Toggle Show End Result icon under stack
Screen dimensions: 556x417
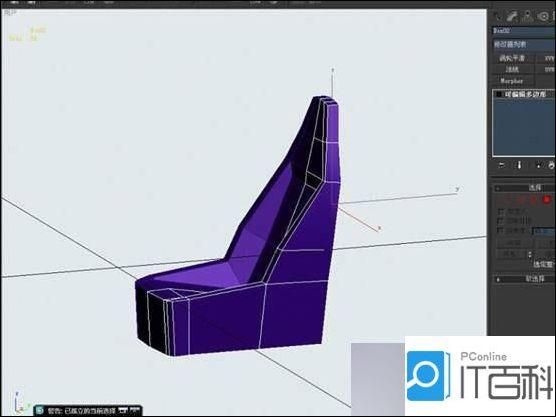tap(519, 165)
